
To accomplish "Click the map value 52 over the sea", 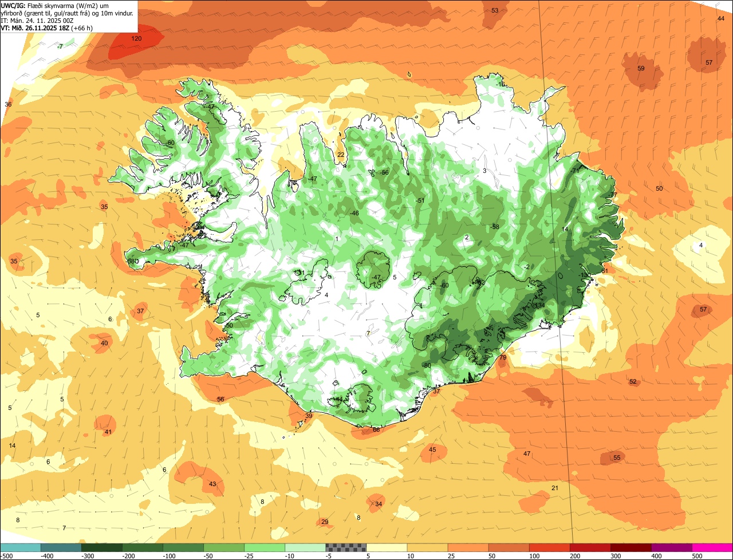I will click(x=633, y=381).
